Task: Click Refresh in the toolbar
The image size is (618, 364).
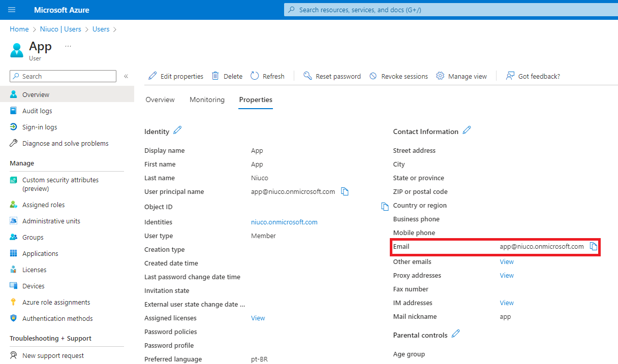Action: 267,76
